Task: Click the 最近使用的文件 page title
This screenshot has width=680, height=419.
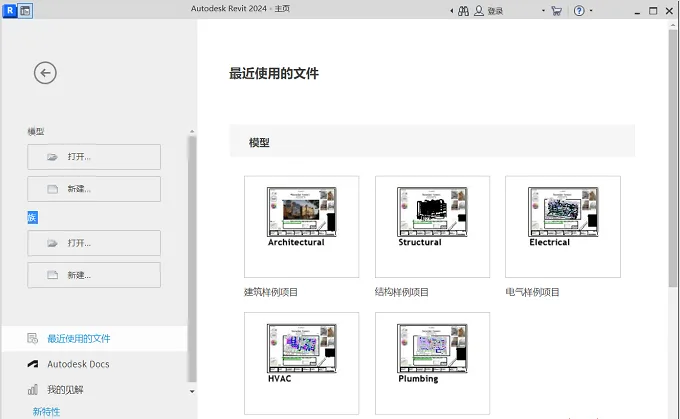Action: point(274,73)
